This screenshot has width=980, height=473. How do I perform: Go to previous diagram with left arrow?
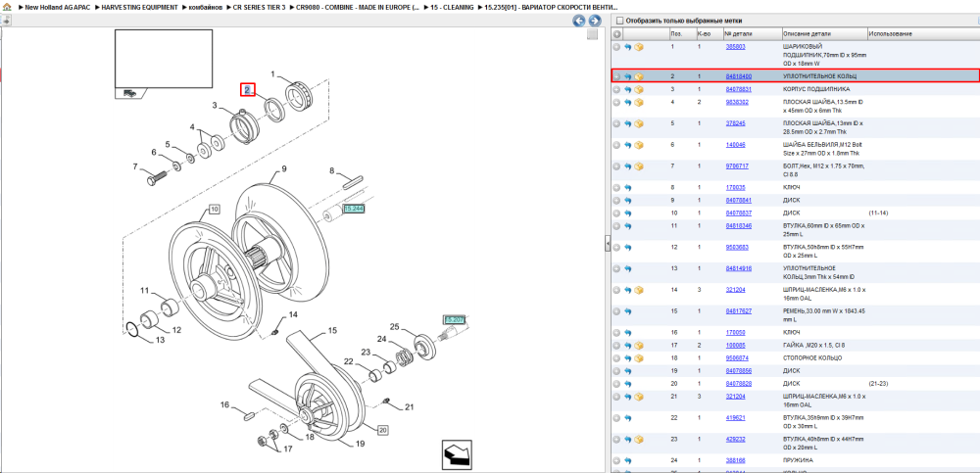coord(579,21)
